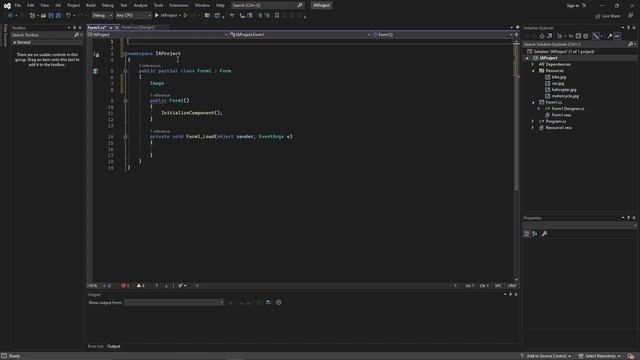Screen dimensions: 640x360
Task: Collapse the namespace block at line 3
Action: click(125, 53)
